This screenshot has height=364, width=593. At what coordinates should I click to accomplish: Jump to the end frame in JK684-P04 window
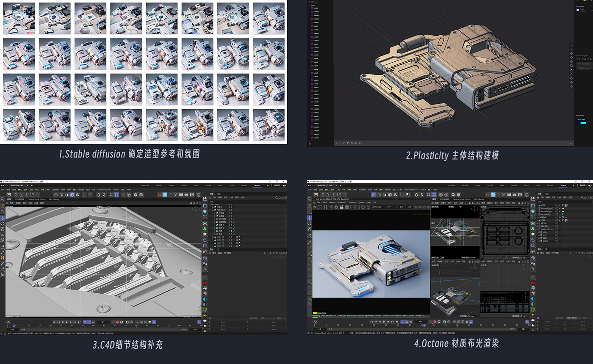80,322
